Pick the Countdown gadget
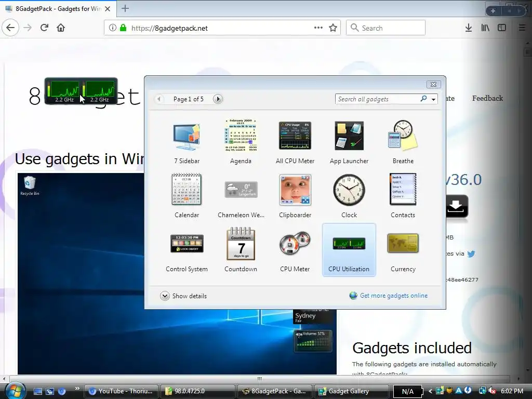The height and width of the screenshot is (399, 532). point(241,244)
